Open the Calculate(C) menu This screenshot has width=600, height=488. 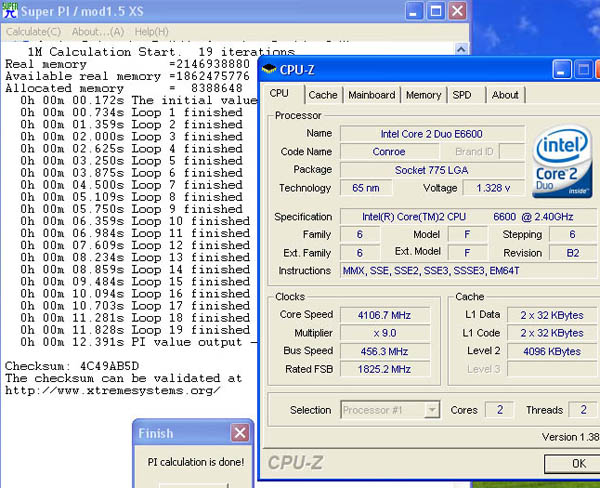coord(34,32)
